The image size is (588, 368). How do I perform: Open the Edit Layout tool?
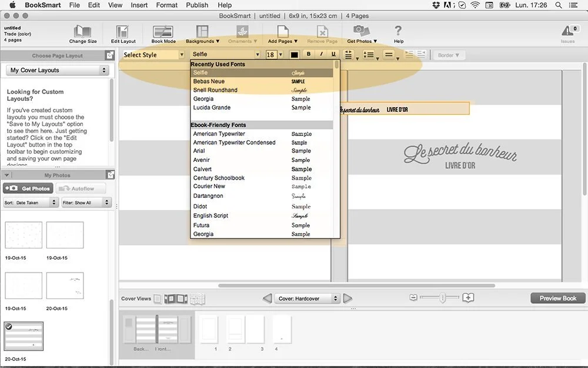tap(123, 34)
